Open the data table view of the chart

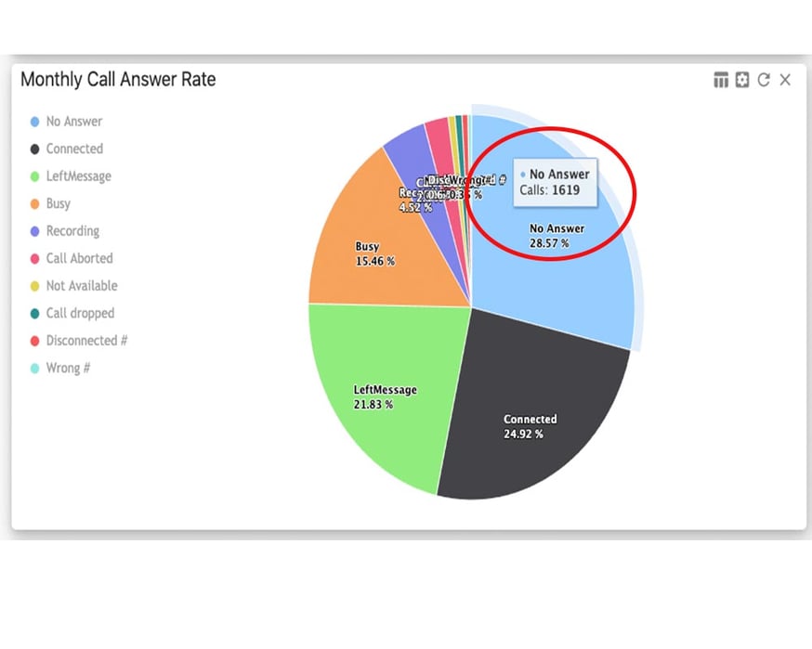[721, 80]
